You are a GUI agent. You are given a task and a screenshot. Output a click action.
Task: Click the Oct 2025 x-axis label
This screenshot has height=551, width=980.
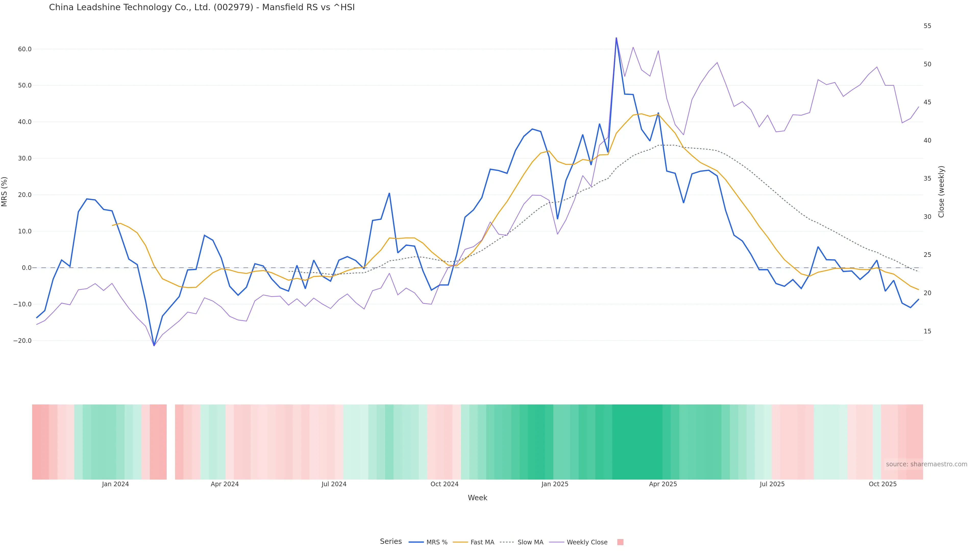(883, 484)
